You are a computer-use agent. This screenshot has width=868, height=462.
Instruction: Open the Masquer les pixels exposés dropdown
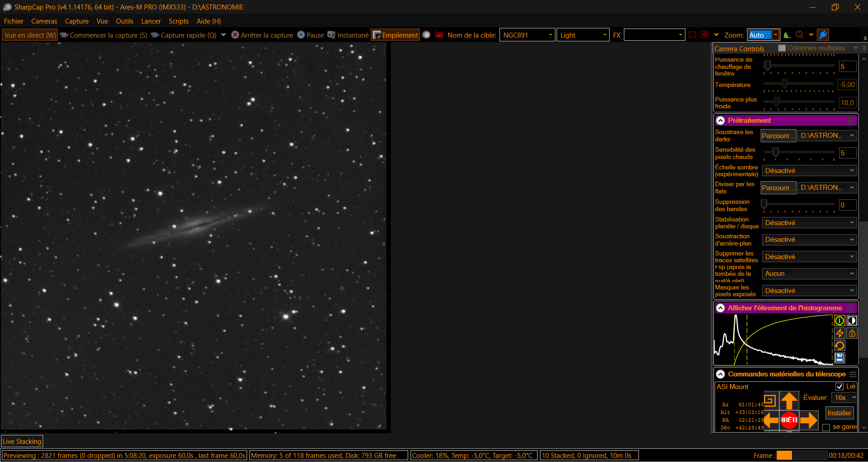point(809,291)
